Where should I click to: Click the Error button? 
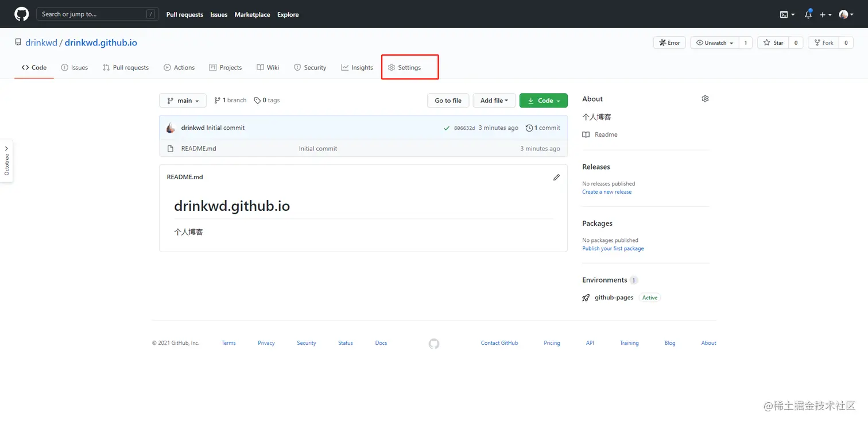coord(669,43)
